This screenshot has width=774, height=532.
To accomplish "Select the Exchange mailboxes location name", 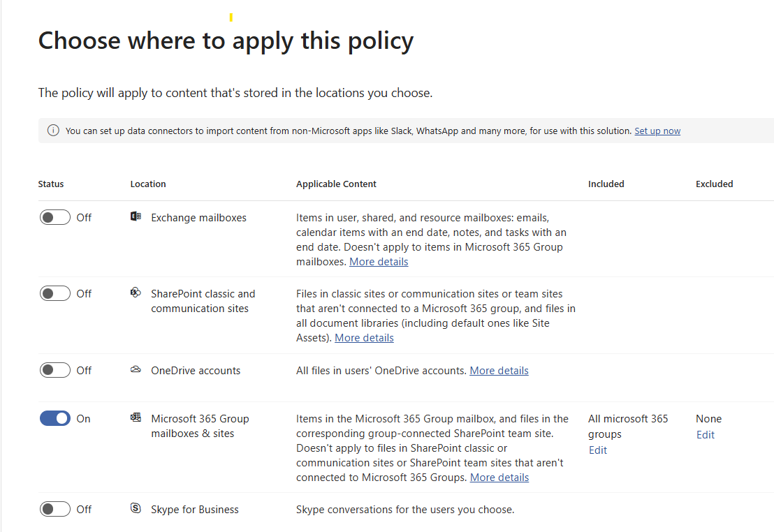I will click(x=198, y=218).
